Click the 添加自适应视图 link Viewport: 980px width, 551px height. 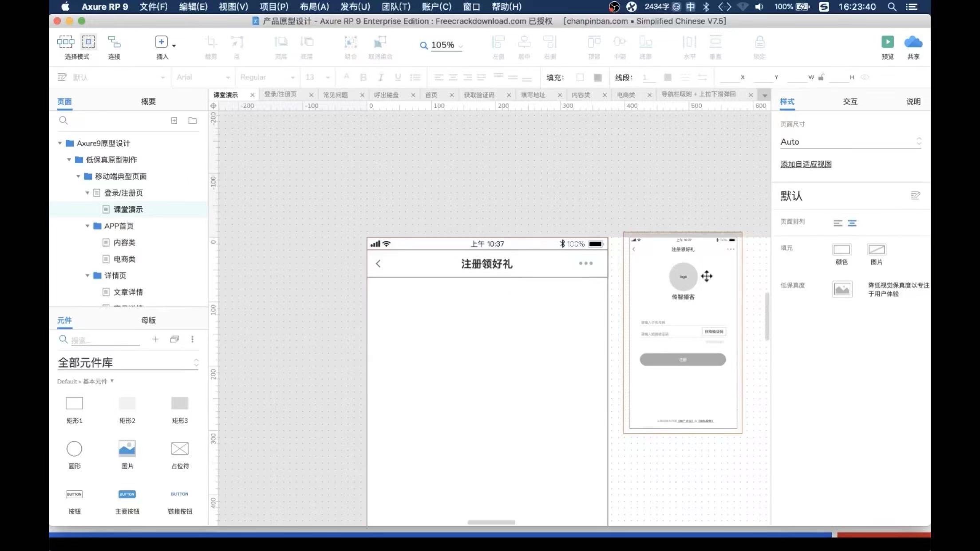click(806, 164)
